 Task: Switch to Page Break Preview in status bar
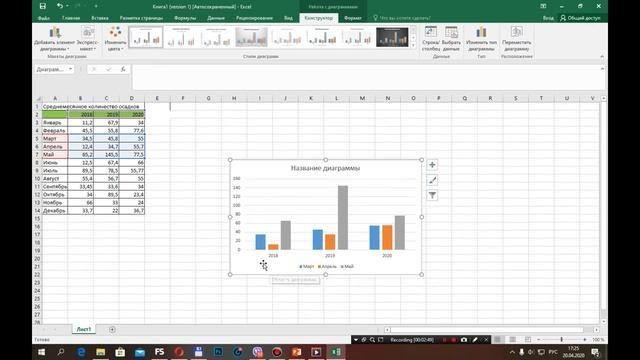pos(528,340)
